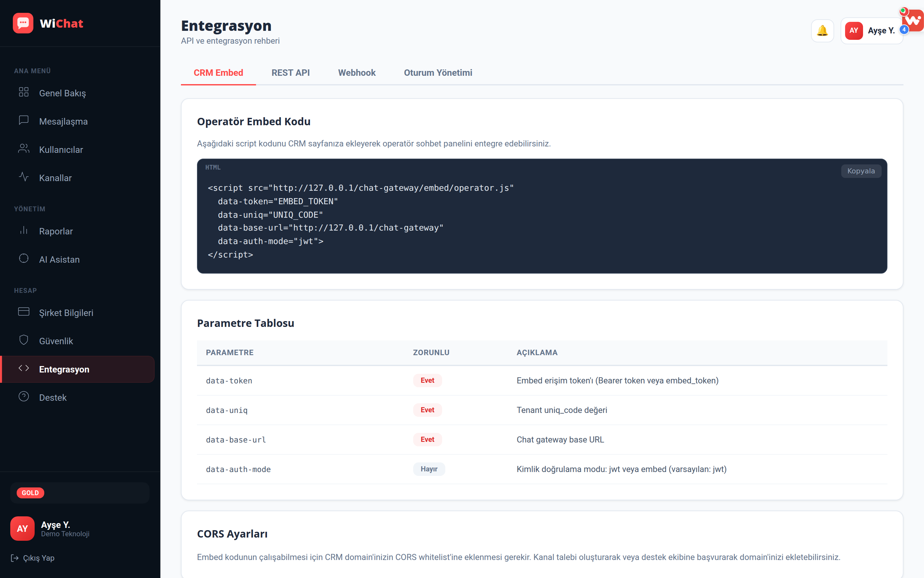The height and width of the screenshot is (578, 924).
Task: Click the Destek help icon
Action: point(24,397)
